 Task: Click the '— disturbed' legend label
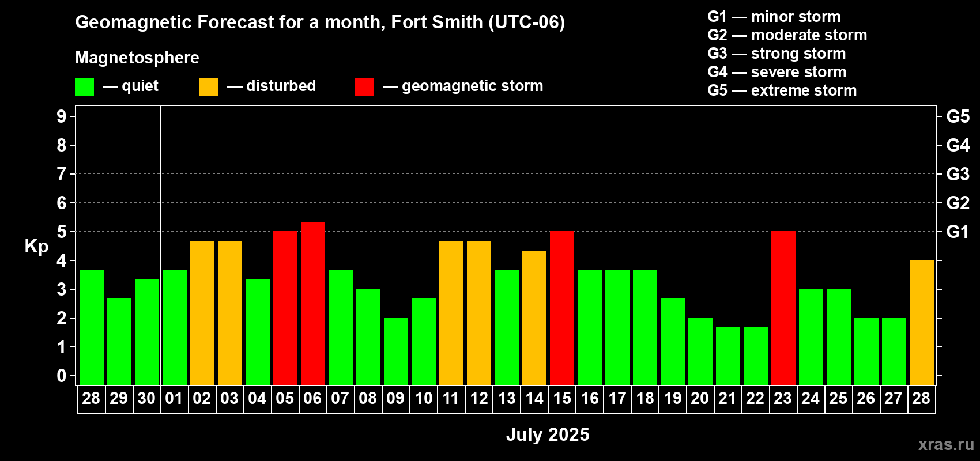(x=272, y=86)
